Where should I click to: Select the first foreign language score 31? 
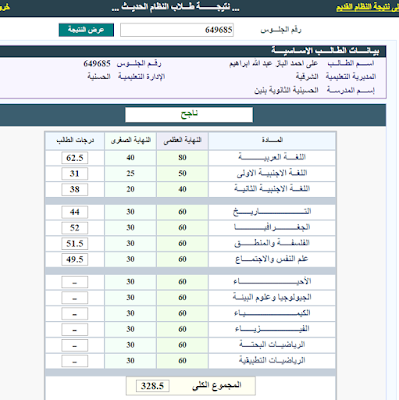click(75, 173)
